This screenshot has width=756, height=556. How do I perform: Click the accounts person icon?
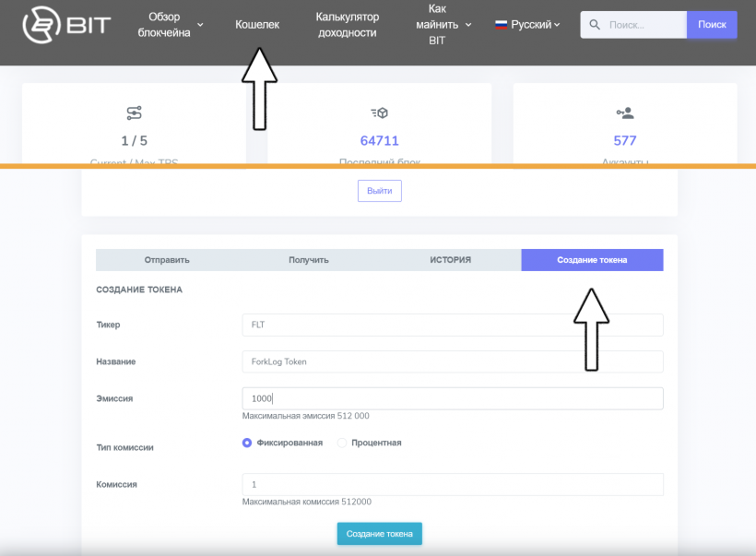(625, 113)
